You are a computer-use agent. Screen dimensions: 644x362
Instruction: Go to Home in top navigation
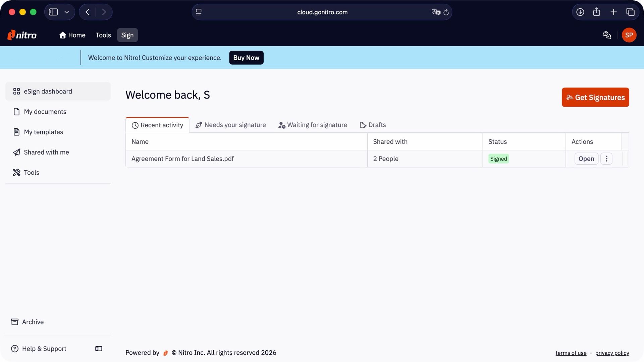pos(72,35)
